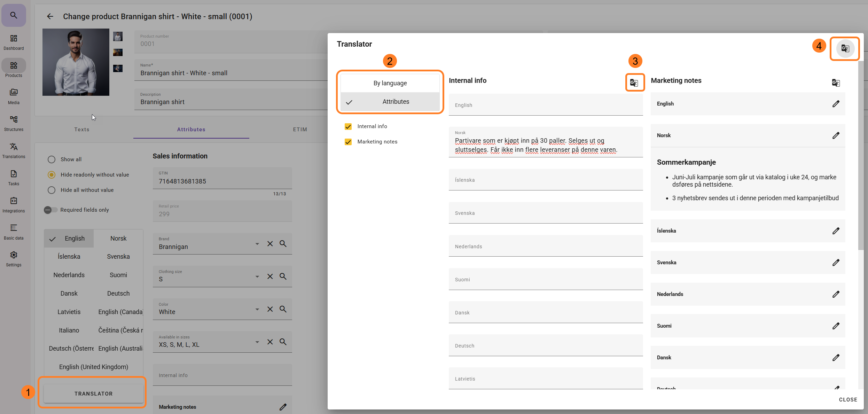Click the Marketing notes auto-translate icon
The image size is (868, 414).
coord(836,83)
